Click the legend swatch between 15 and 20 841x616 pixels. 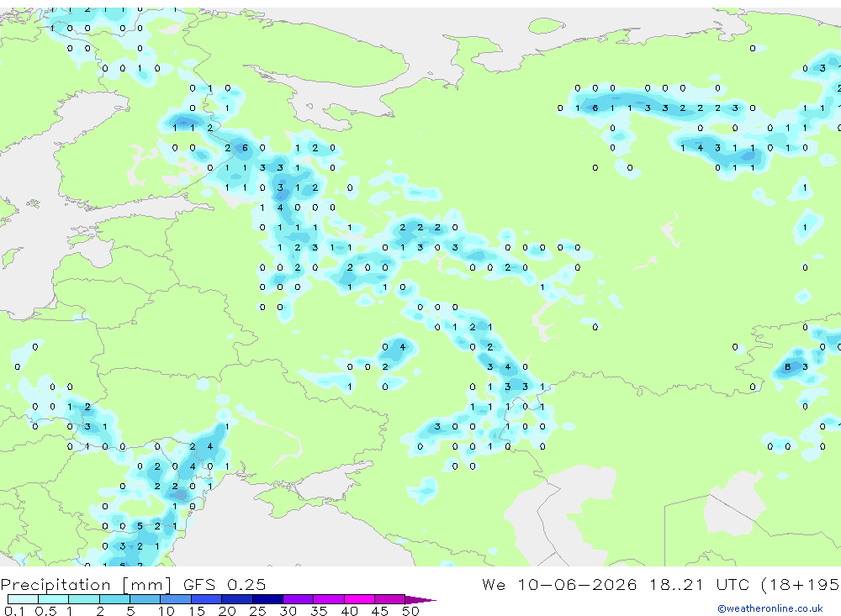point(207,599)
